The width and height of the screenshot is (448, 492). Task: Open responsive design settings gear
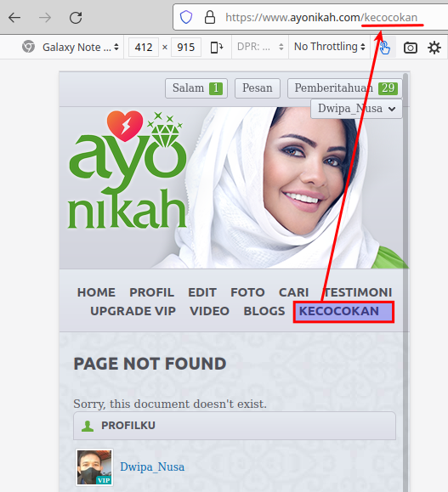(x=434, y=48)
